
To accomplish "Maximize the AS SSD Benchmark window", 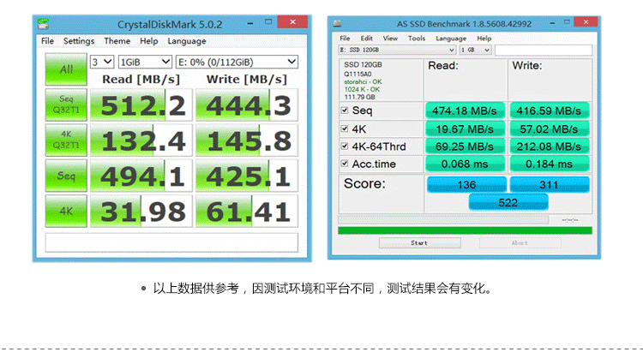I will tap(567, 22).
